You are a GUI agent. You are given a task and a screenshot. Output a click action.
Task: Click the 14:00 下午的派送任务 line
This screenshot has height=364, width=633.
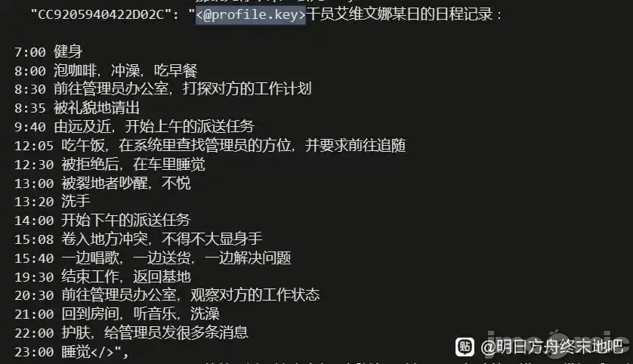click(x=102, y=221)
